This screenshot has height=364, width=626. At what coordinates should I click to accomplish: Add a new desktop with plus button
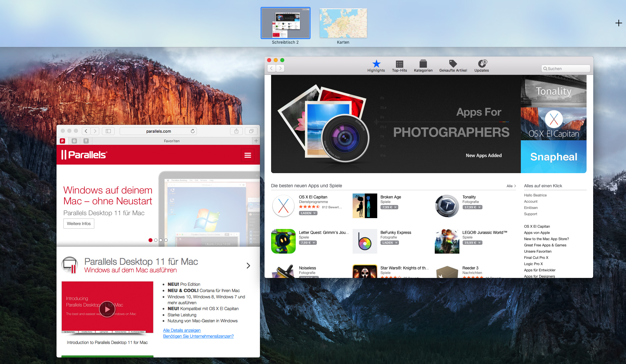618,23
